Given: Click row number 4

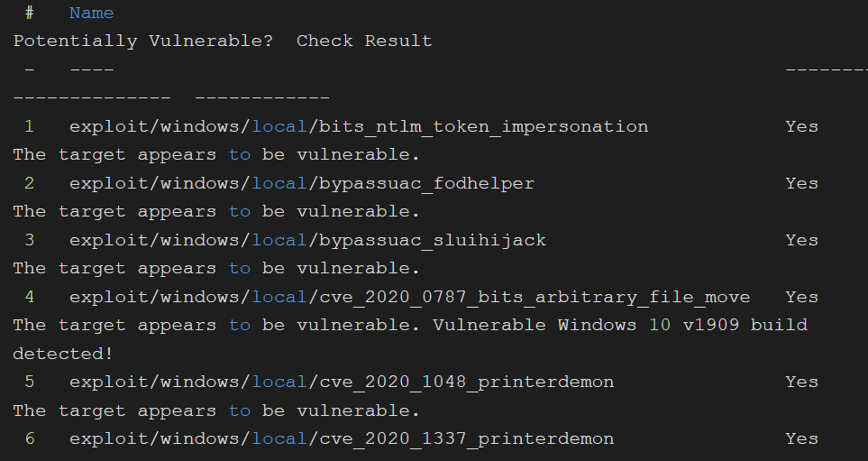Looking at the screenshot, I should [x=30, y=297].
